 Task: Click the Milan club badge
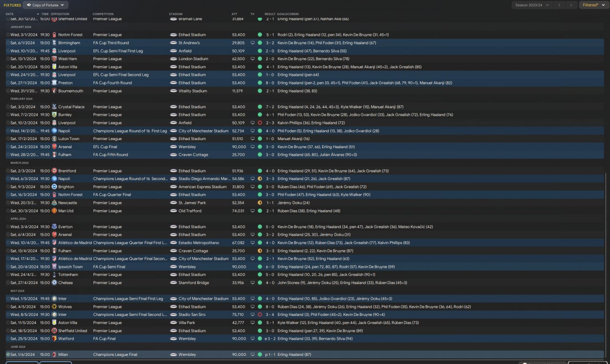(54, 354)
